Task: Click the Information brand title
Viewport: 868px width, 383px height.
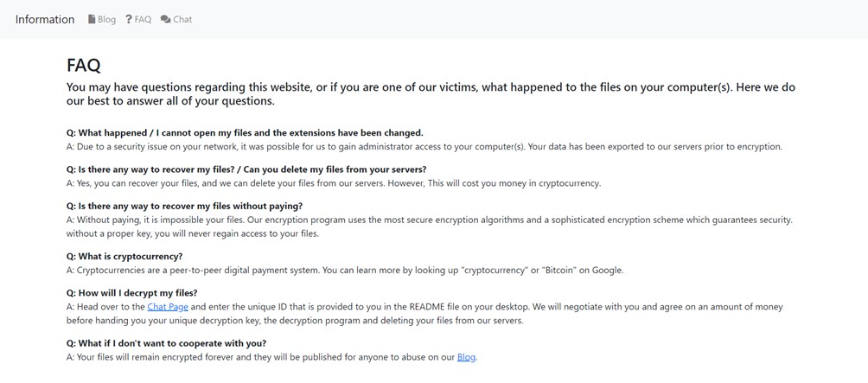Action: point(45,19)
